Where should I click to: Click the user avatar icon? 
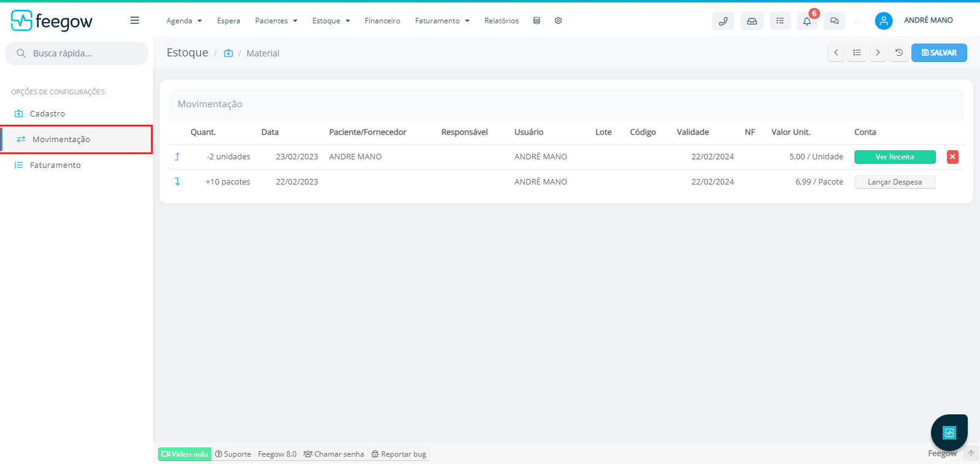point(883,21)
